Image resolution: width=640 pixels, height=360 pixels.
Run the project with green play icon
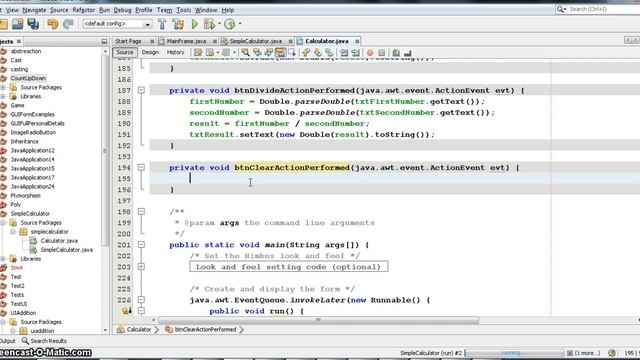pyautogui.click(x=195, y=24)
